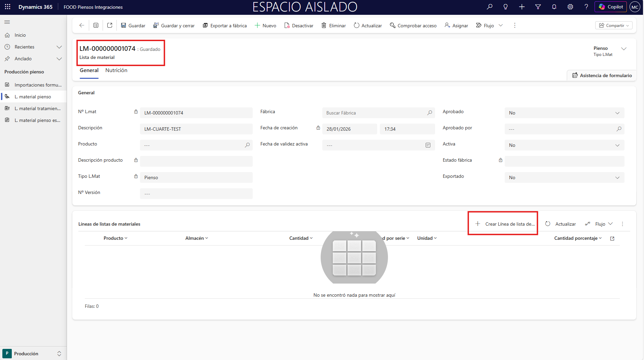Select L. material tratamien... in the sidebar
Screen dimensions: 644x360
[x=37, y=108]
